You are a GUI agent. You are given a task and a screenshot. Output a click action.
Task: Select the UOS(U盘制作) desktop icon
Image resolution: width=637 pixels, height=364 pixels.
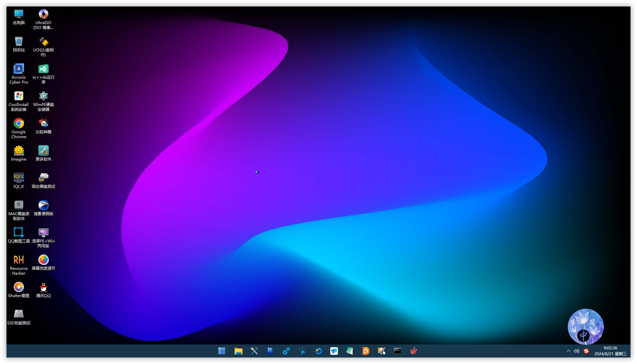click(x=43, y=46)
